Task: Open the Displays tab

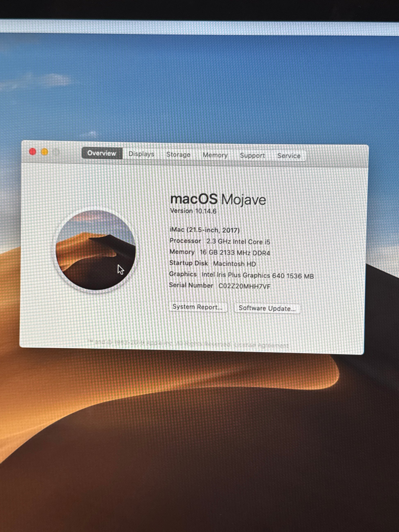Action: (x=141, y=154)
